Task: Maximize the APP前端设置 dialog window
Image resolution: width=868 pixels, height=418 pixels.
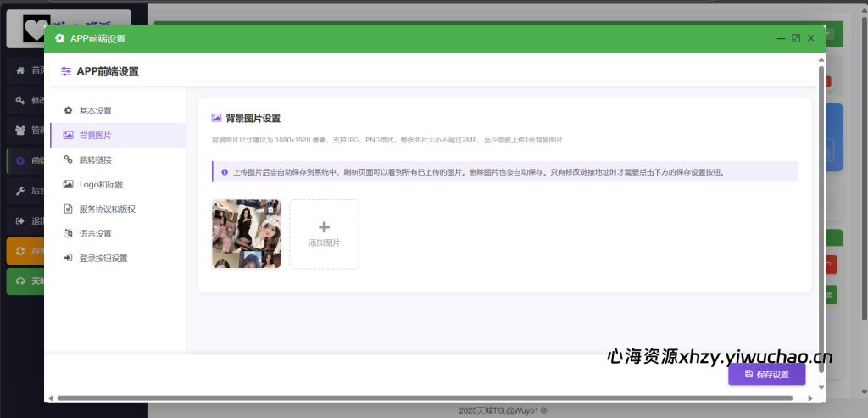Action: [795, 38]
